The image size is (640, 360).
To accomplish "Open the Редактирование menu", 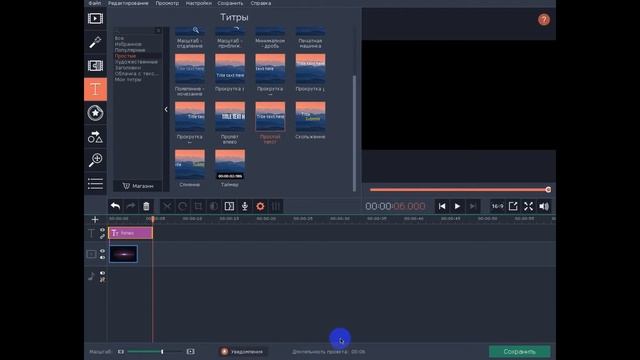I will coord(128,3).
